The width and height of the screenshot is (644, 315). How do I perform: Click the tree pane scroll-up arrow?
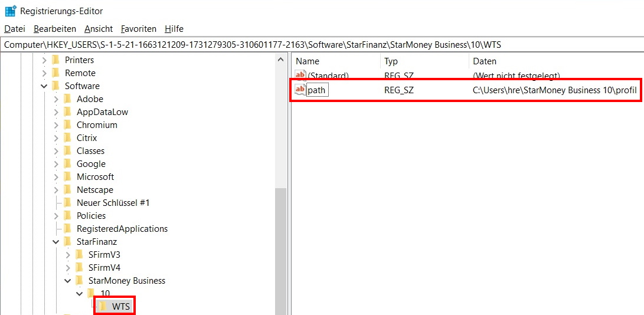coord(280,60)
